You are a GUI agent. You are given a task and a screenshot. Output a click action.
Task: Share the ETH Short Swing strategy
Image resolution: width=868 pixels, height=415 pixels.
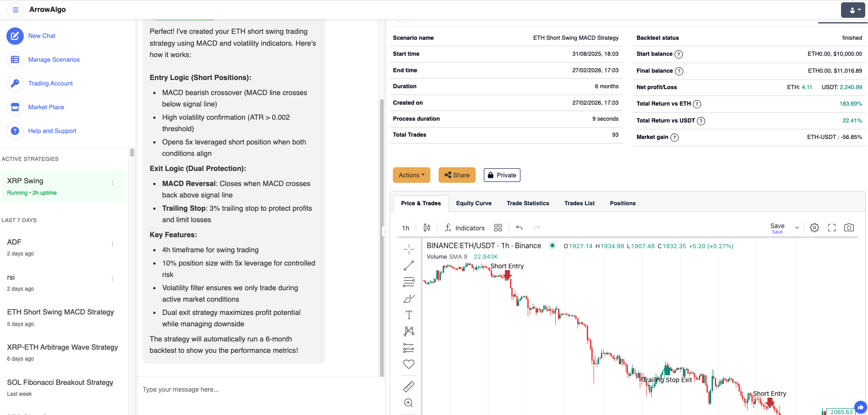(456, 175)
